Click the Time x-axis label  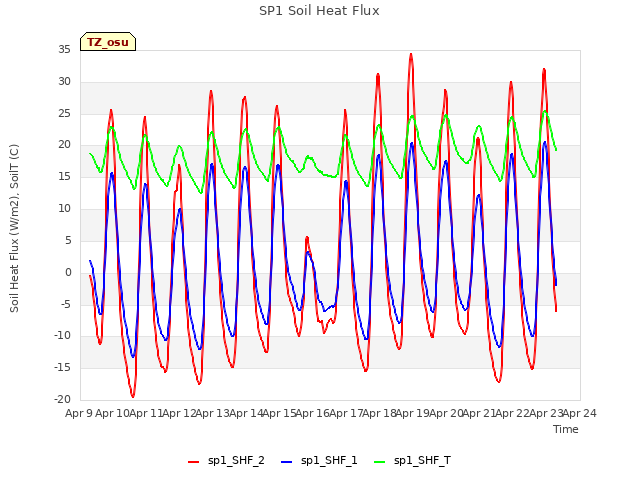tap(566, 429)
